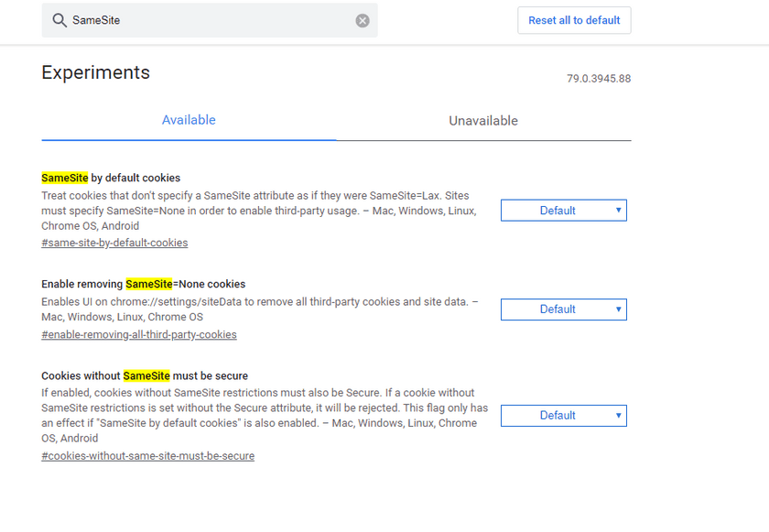Open dropdown for Cookies without SameSite must be secure
The image size is (769, 532).
[563, 416]
